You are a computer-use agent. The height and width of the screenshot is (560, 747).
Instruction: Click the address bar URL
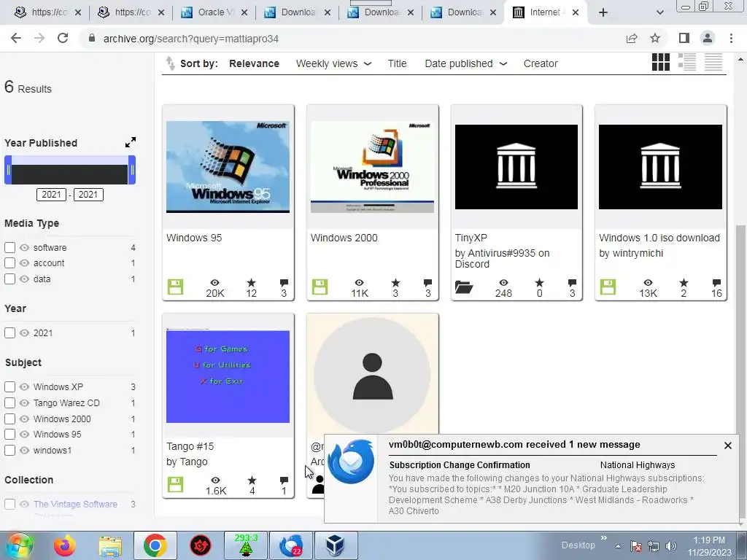point(190,39)
